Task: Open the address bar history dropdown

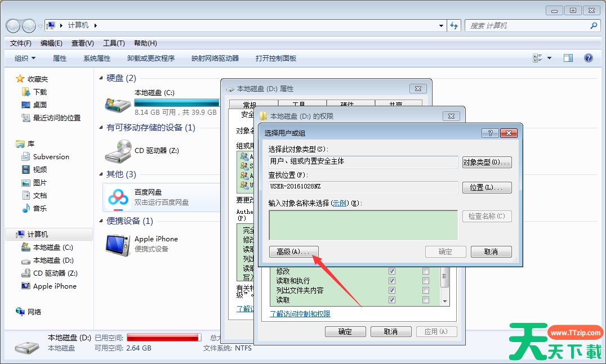Action: coord(441,25)
